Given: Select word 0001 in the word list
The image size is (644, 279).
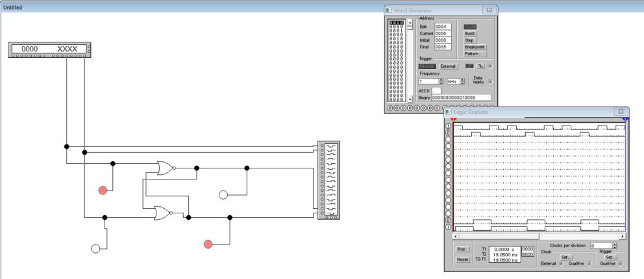Looking at the screenshot, I should point(397,31).
